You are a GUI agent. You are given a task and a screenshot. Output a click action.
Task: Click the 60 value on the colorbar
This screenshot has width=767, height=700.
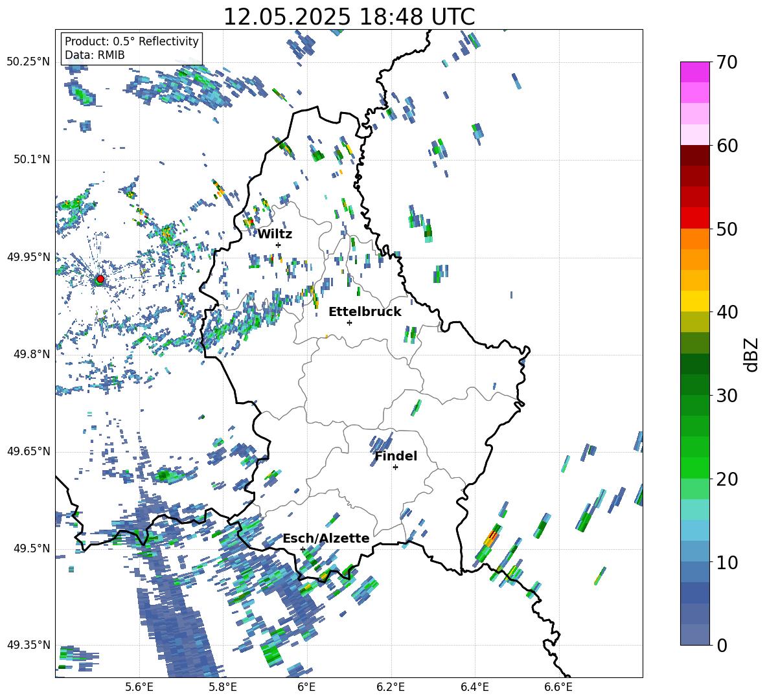(x=727, y=146)
